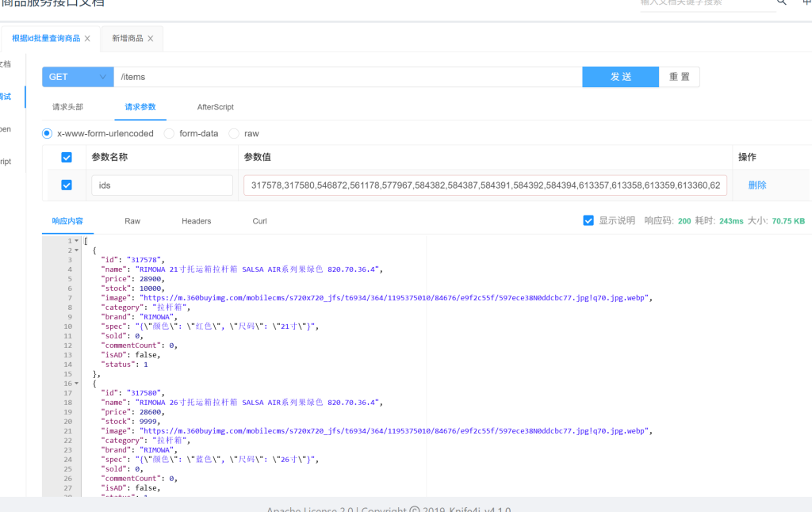Open the GET method dropdown
The width and height of the screenshot is (812, 512).
[x=78, y=77]
